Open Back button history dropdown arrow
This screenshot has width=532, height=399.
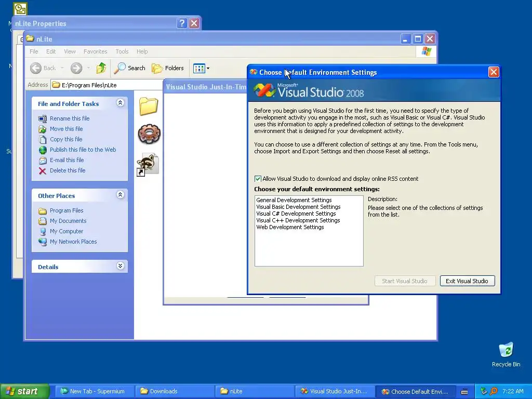coord(62,68)
